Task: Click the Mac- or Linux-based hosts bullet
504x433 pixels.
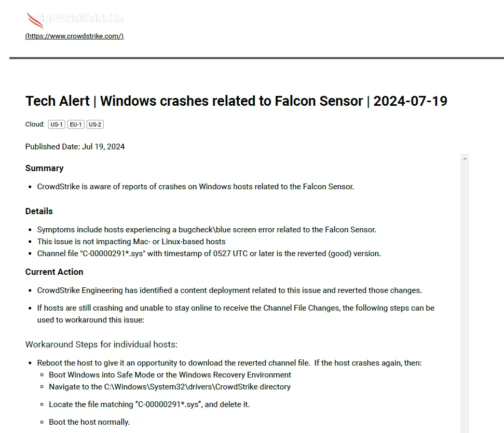Action: [131, 242]
